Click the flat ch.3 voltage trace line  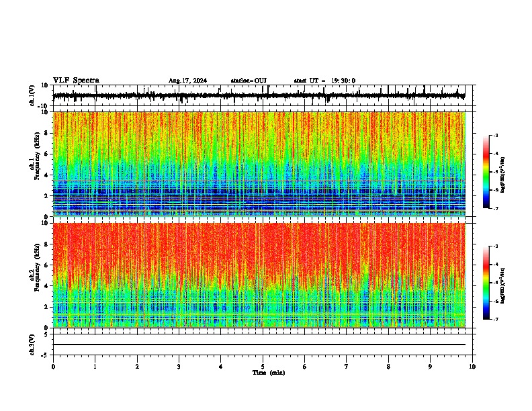click(259, 345)
